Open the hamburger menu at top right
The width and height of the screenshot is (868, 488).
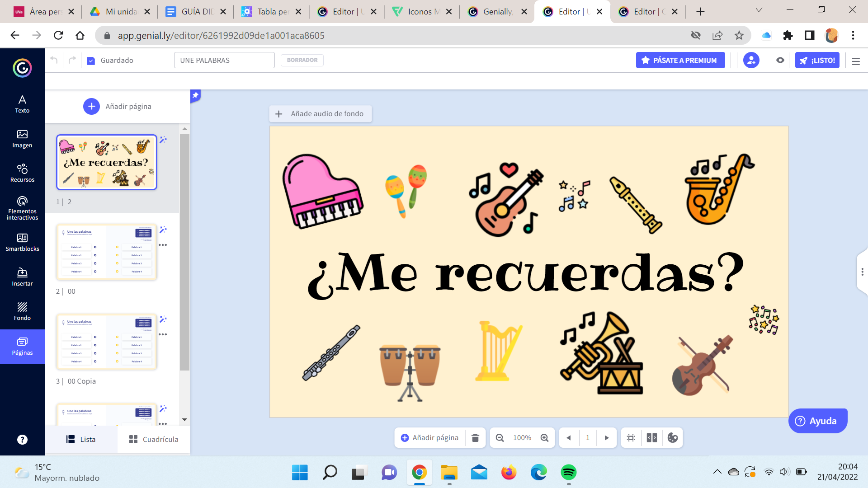tap(855, 61)
